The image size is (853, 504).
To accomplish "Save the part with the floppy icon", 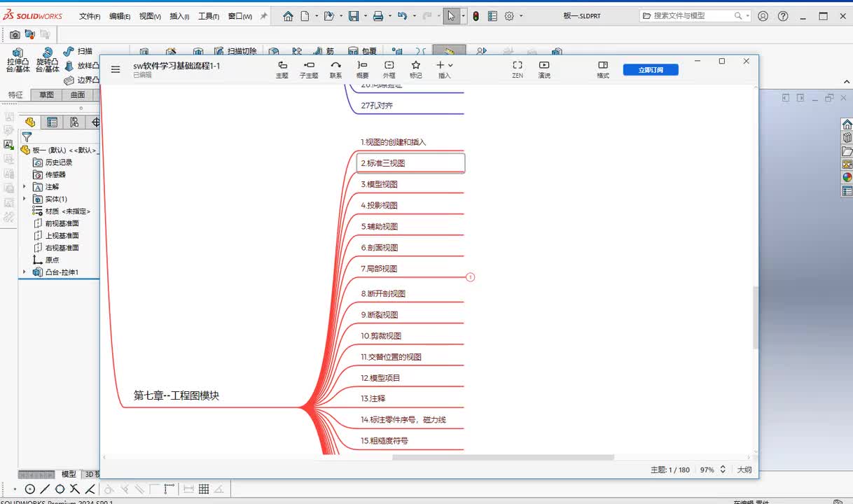I will pos(354,16).
